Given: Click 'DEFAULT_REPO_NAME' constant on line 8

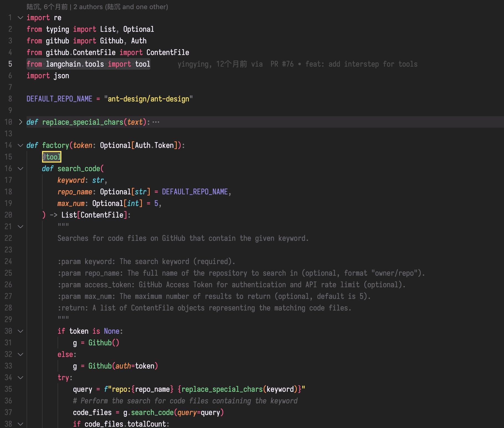Looking at the screenshot, I should click(59, 99).
